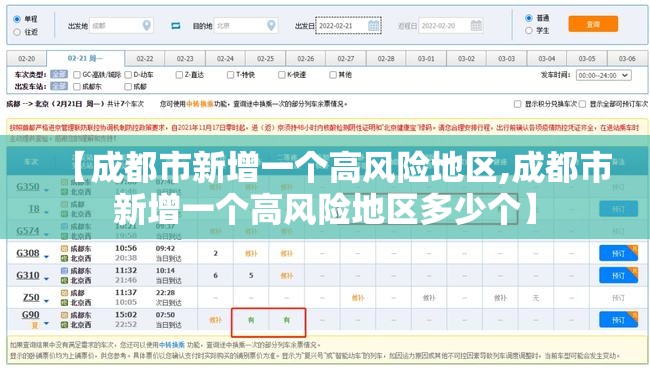
Task: Click orange 查询 search button
Action: [593, 24]
